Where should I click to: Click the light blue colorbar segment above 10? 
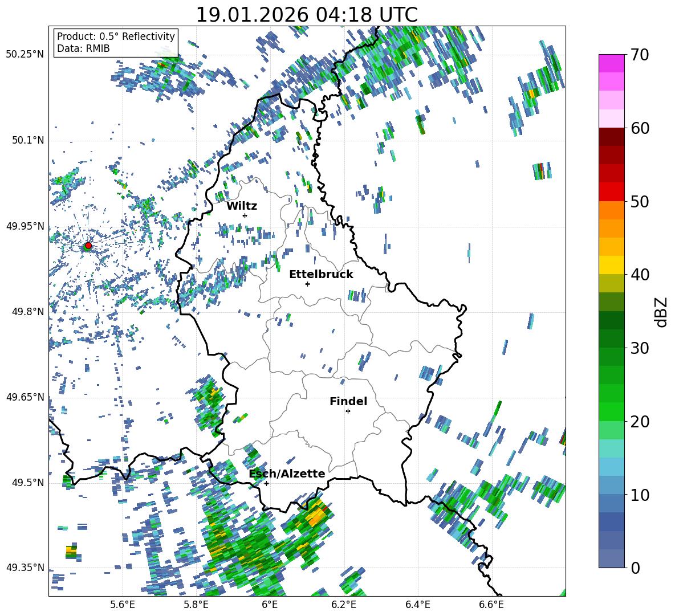611,486
